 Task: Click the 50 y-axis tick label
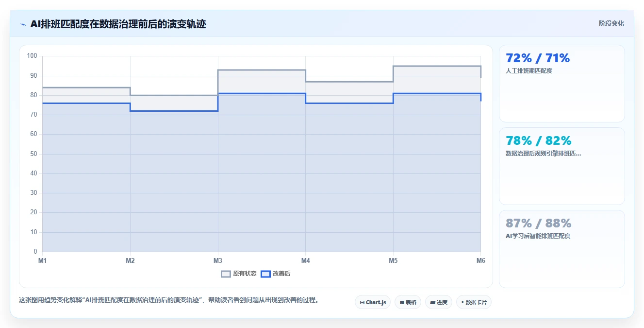tap(33, 154)
